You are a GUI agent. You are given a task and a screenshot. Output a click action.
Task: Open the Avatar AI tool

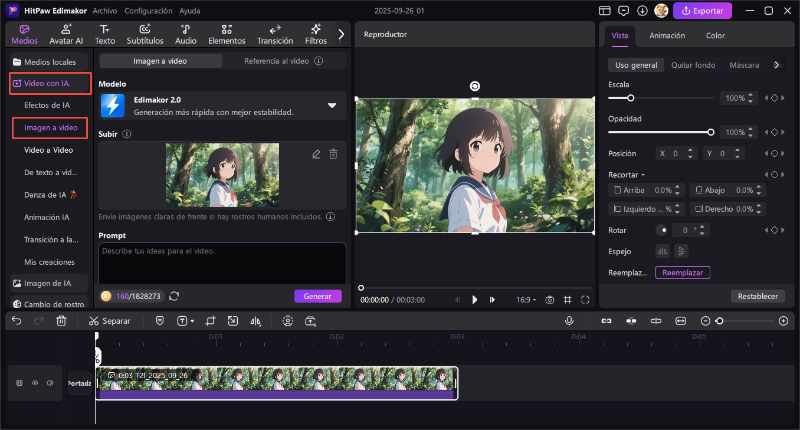pyautogui.click(x=66, y=35)
